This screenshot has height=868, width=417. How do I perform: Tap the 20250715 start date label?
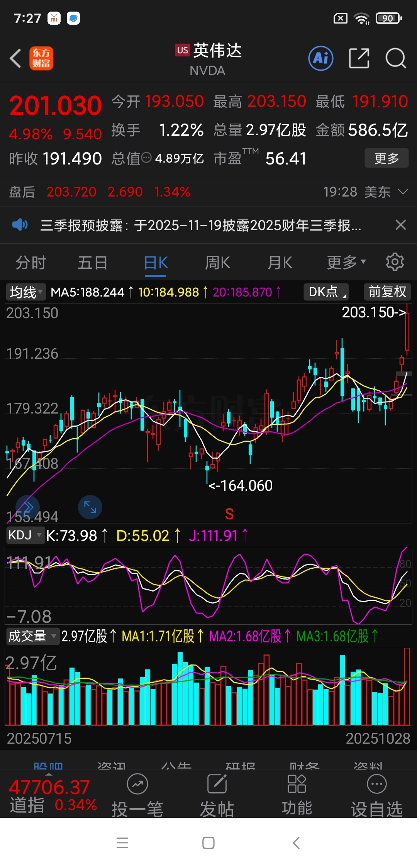39,738
